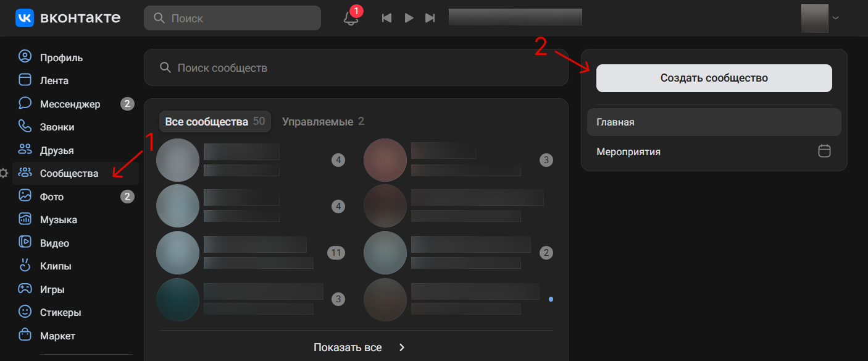Click the Calls phone icon
Image resolution: width=868 pixels, height=361 pixels.
(x=25, y=127)
